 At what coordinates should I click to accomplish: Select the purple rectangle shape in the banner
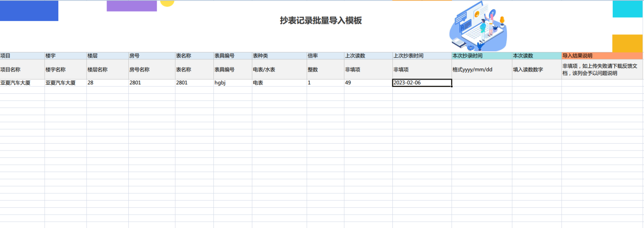point(131,6)
